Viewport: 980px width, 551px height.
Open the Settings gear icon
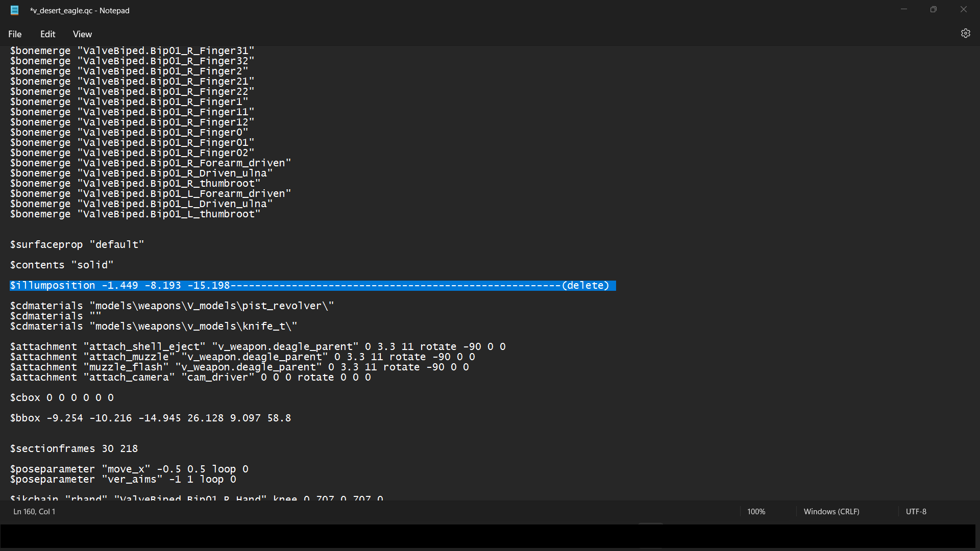965,33
